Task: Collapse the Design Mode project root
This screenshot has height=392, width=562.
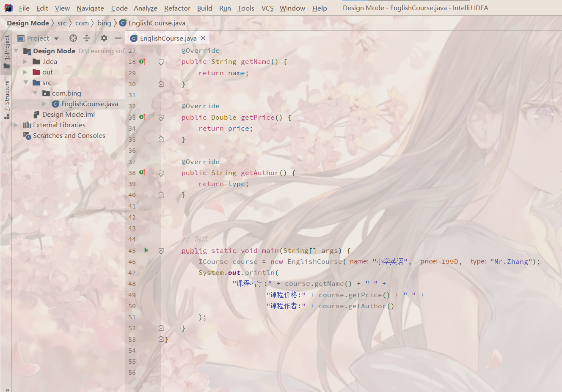Action: coord(16,51)
